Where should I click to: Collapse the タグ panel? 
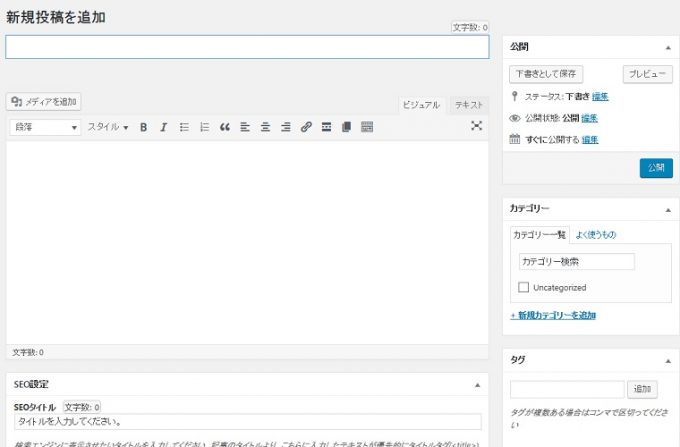tap(668, 361)
